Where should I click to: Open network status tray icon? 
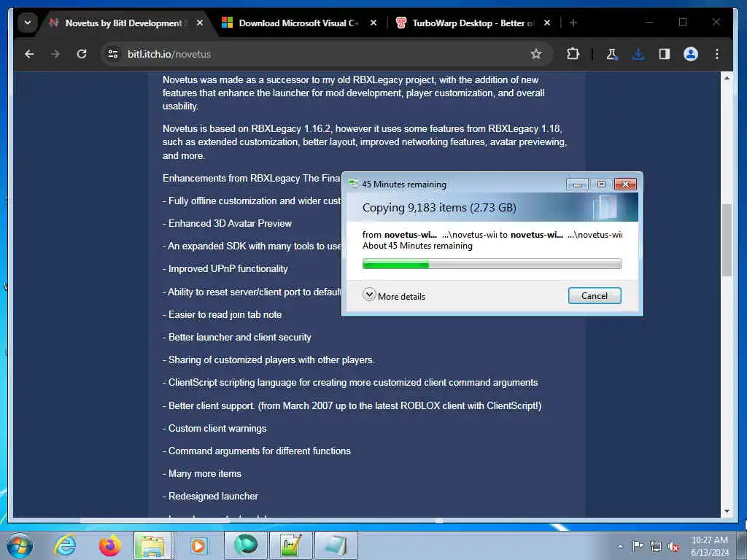pyautogui.click(x=656, y=547)
